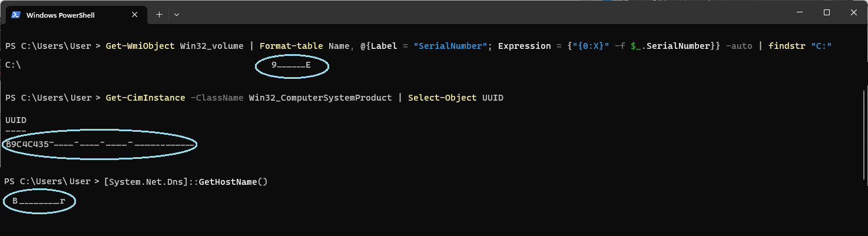
Task: Click the findstr "C:" text
Action: tap(800, 46)
